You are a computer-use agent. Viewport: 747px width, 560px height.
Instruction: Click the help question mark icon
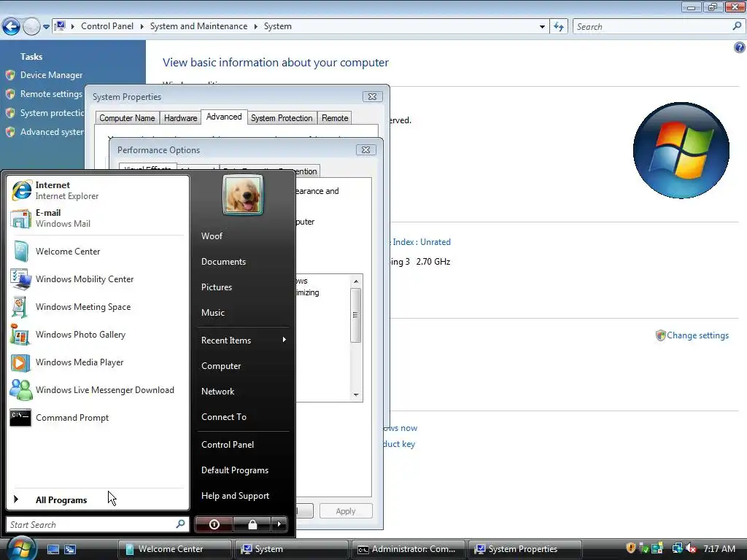tap(739, 47)
